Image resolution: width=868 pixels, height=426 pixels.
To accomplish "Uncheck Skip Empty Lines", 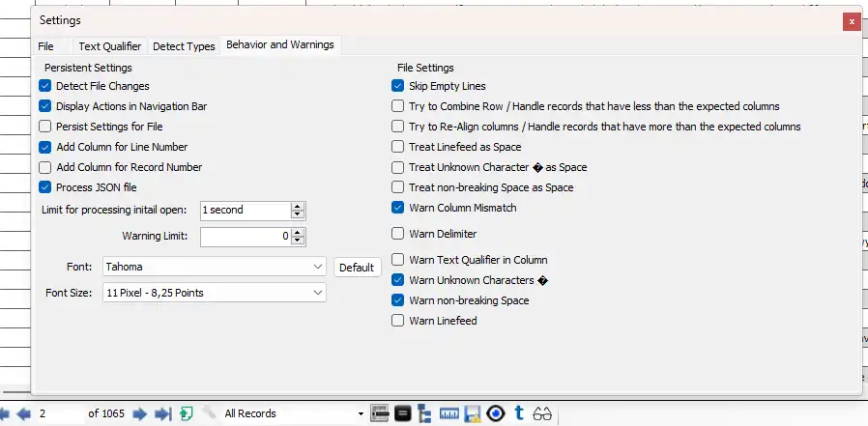I will (x=397, y=86).
